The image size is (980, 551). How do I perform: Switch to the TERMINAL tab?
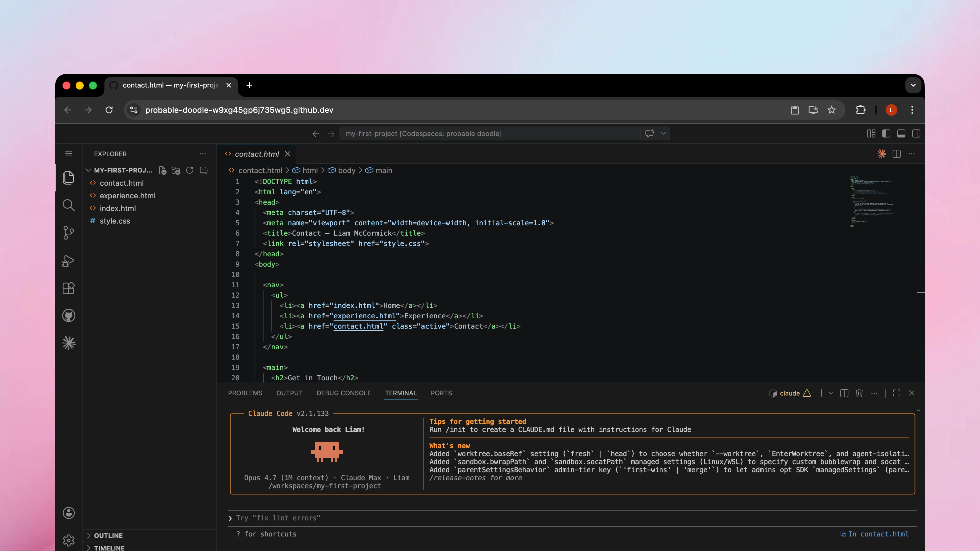click(401, 393)
